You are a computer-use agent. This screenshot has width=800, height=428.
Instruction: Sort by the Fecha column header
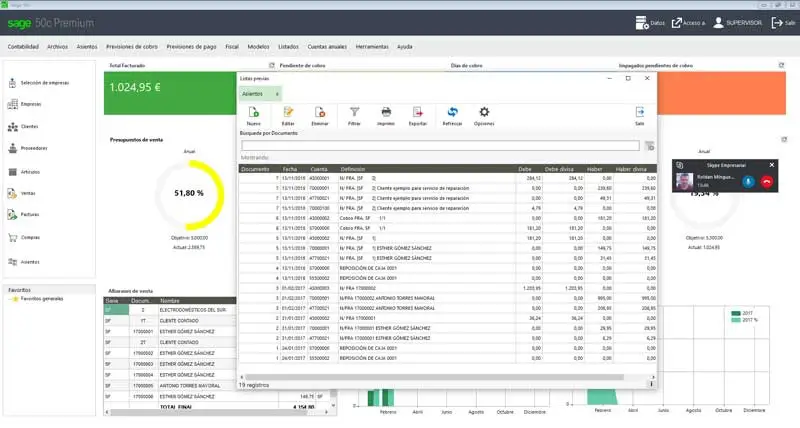coord(293,169)
